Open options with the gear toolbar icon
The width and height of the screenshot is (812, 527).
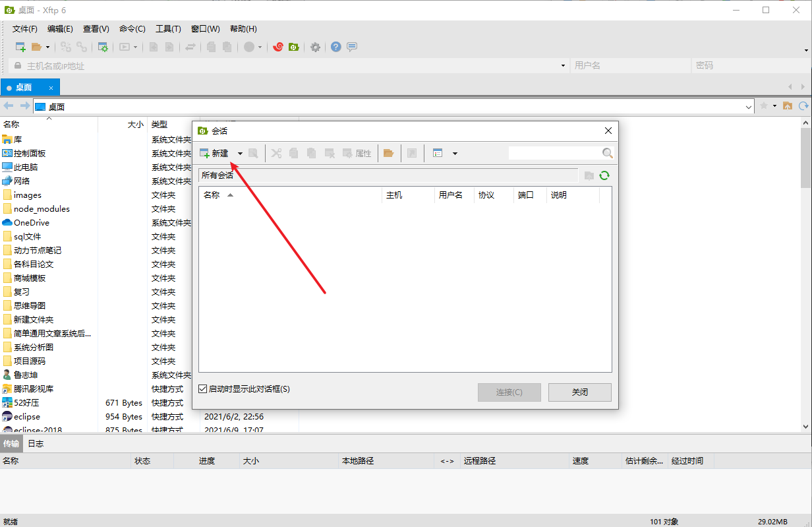click(316, 47)
